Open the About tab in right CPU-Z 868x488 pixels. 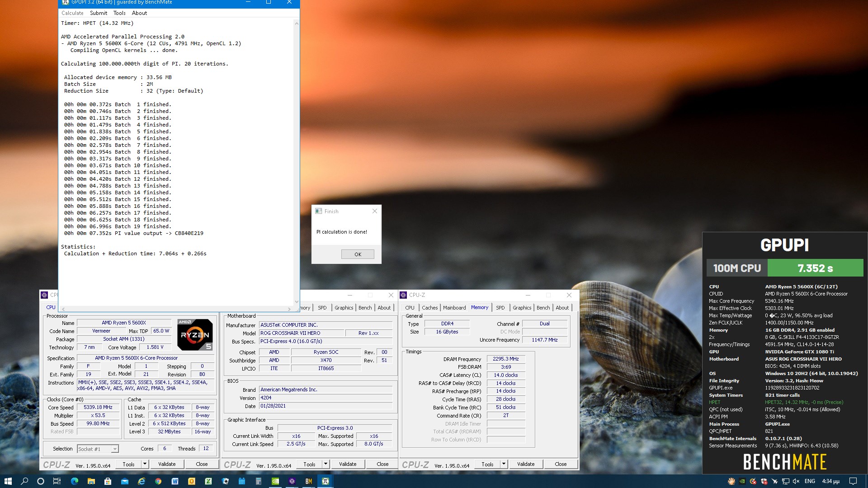(x=562, y=308)
